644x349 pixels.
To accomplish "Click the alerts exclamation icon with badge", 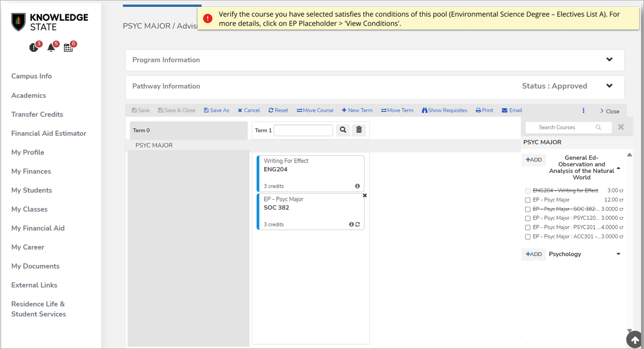I will point(34,47).
